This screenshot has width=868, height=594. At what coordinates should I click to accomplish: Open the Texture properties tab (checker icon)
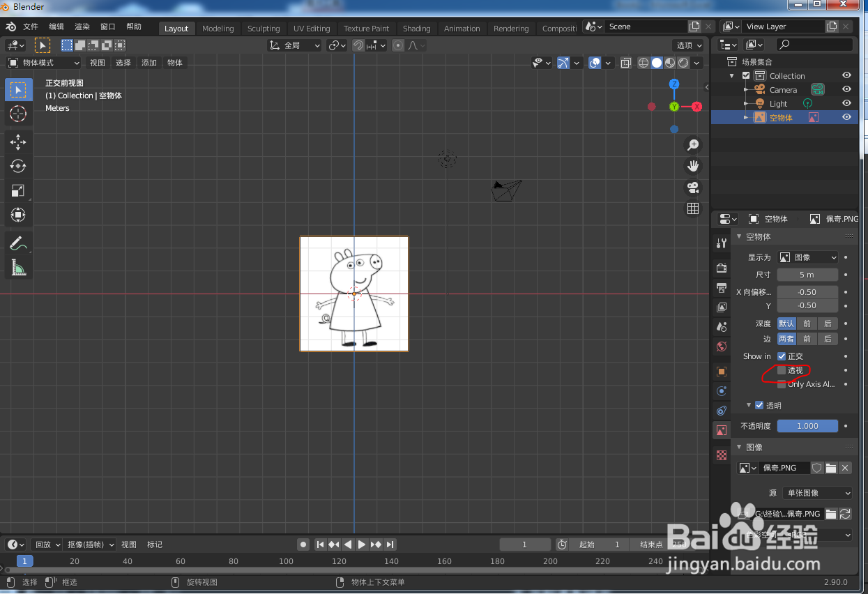pos(721,455)
